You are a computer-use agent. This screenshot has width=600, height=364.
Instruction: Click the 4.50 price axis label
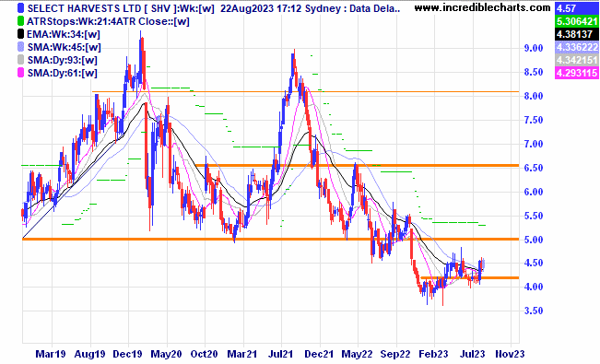534,263
